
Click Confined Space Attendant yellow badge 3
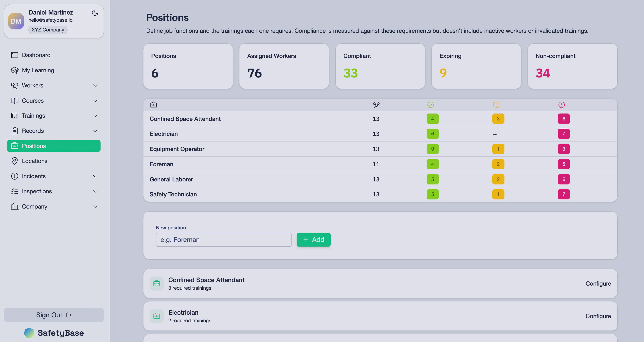pos(498,119)
